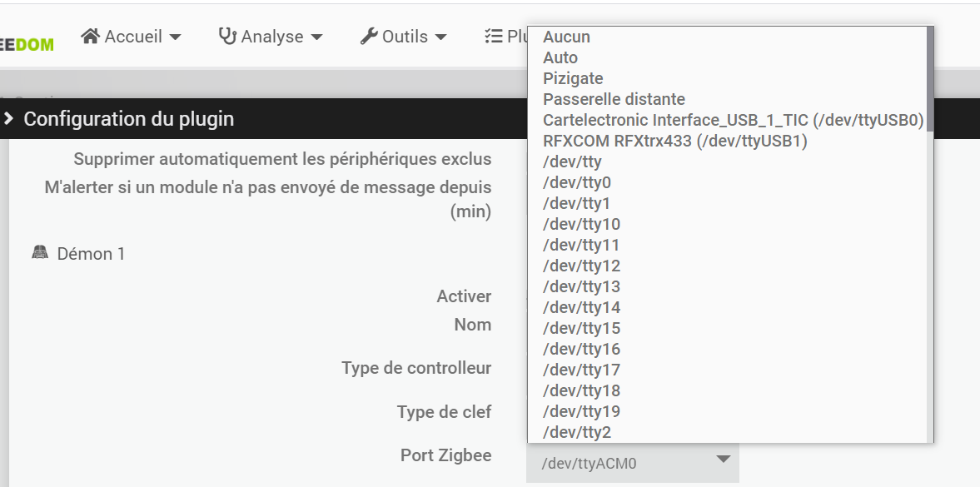Select Cartelectronic Interface_USB_1_TIC port
Screen dimensions: 980x487
pos(733,120)
